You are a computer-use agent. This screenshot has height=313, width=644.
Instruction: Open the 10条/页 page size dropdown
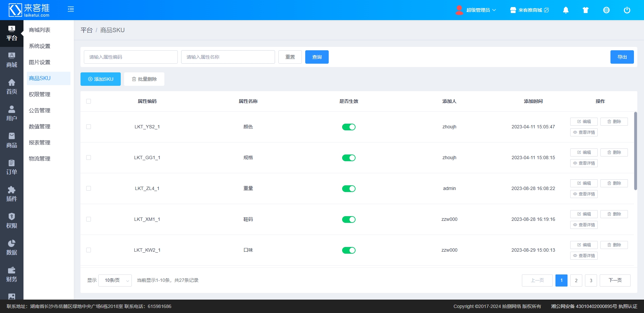pyautogui.click(x=115, y=280)
